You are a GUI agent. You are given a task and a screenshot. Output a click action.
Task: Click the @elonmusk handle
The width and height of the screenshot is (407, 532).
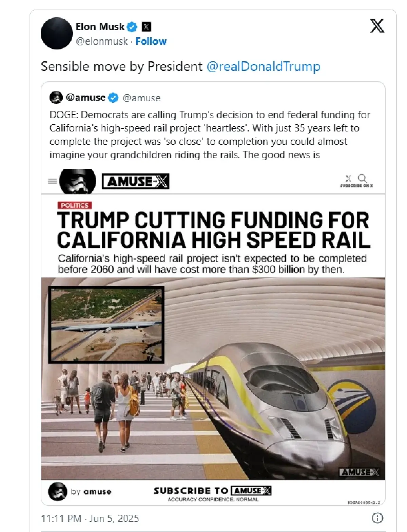(102, 41)
